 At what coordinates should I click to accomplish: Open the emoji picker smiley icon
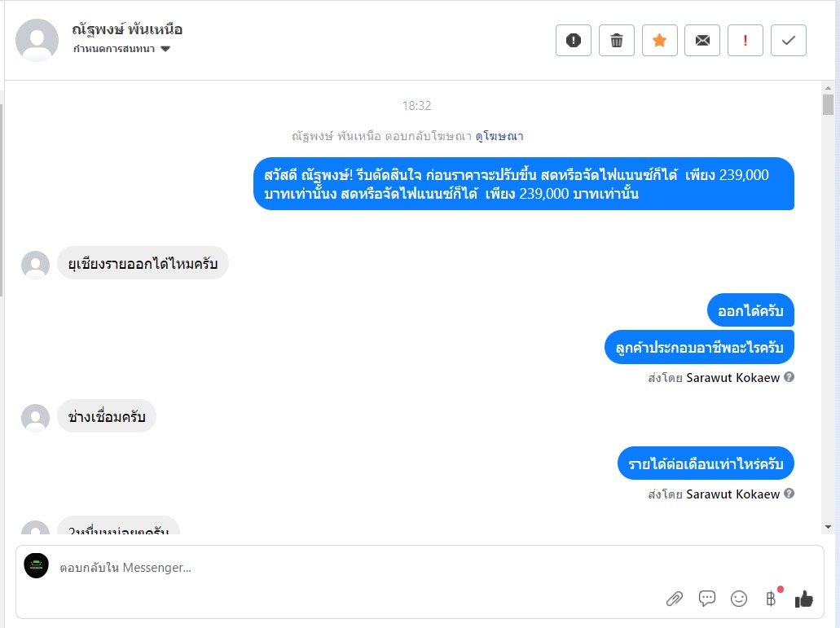[739, 599]
